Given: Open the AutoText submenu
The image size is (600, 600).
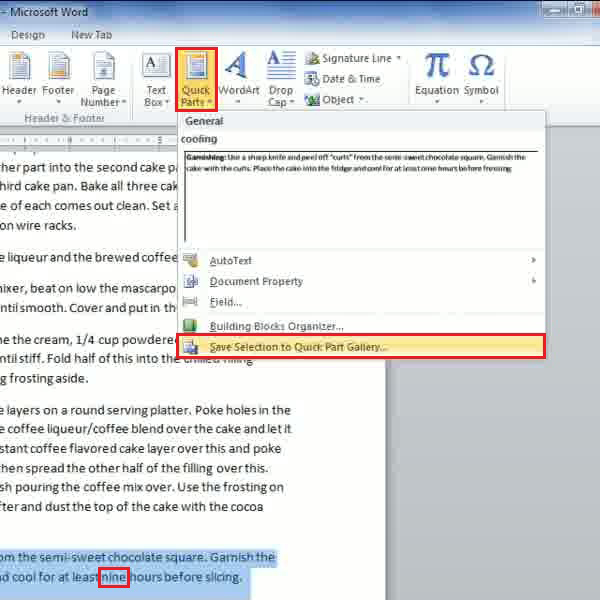Looking at the screenshot, I should pos(362,261).
